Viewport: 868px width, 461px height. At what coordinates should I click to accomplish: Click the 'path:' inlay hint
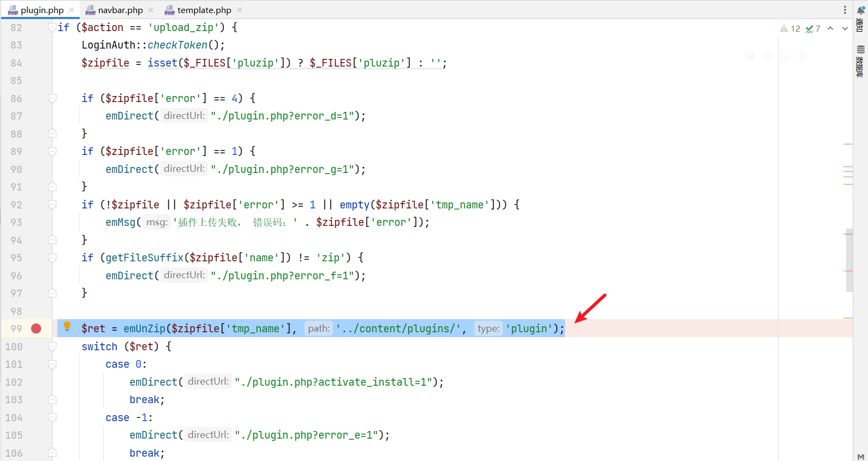[319, 328]
